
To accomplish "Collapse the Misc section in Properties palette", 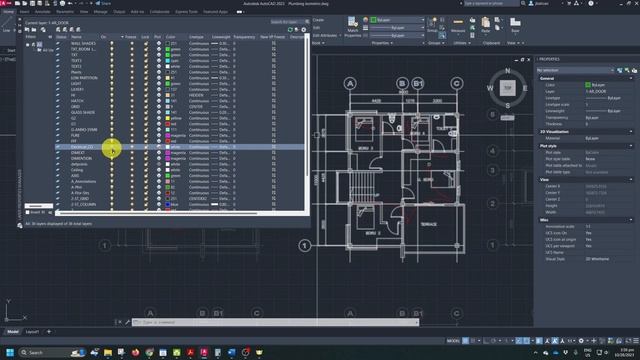I will [x=631, y=220].
